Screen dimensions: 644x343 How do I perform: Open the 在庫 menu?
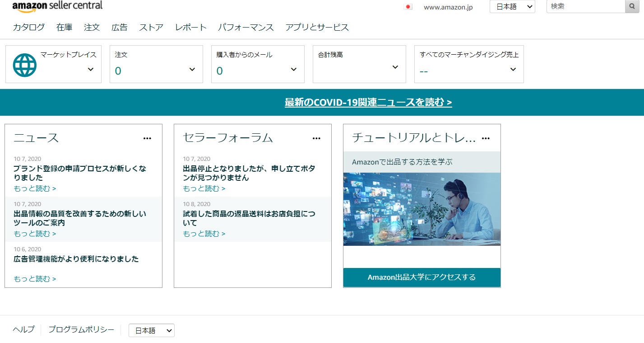tap(65, 27)
